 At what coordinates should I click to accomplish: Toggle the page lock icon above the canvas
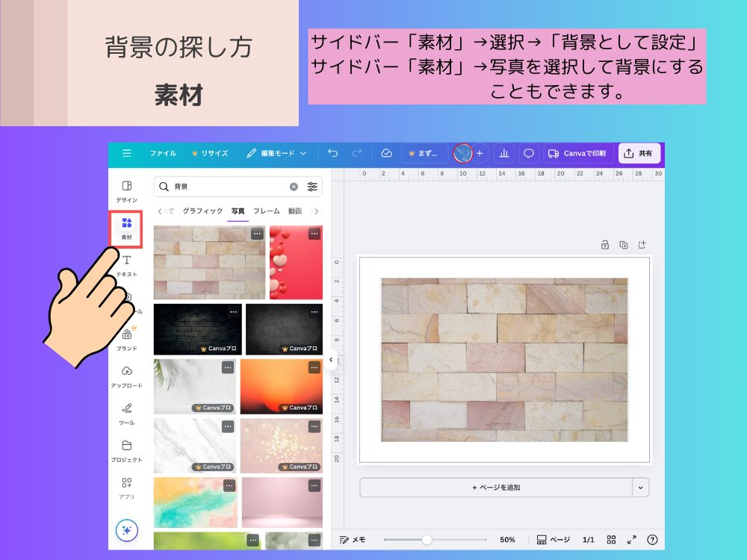[604, 244]
